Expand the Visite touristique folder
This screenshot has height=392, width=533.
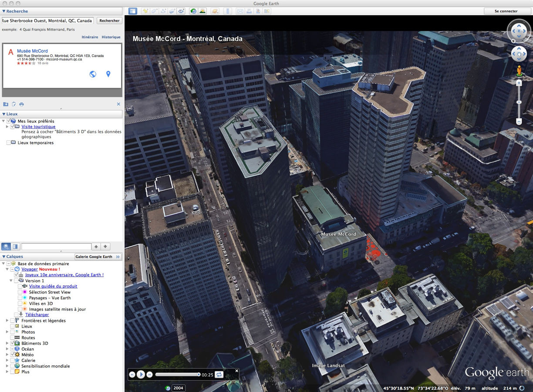click(7, 127)
